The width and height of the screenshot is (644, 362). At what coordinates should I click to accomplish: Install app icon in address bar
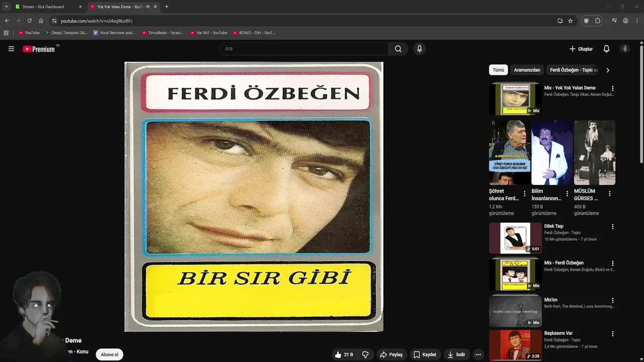click(560, 21)
